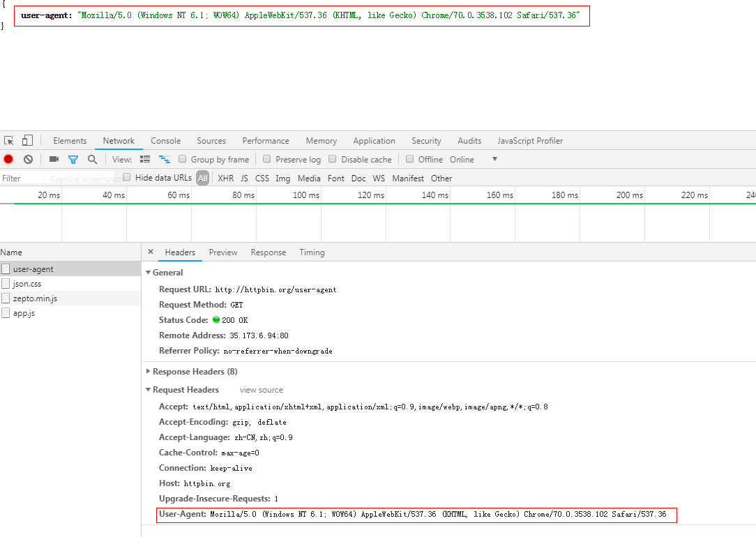Toggle the Offline checkbox
Viewport: 756px width, 537px height.
(x=409, y=159)
